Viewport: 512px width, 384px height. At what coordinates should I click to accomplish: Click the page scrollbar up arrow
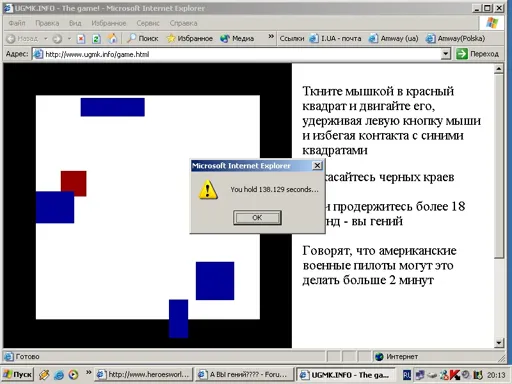tap(499, 69)
